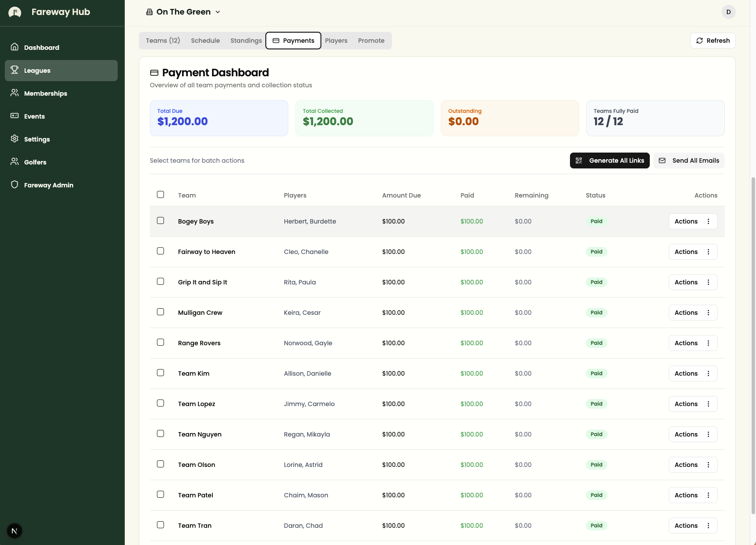This screenshot has width=756, height=545.
Task: Open three-dot menu for Bogey Boys
Action: coord(708,221)
